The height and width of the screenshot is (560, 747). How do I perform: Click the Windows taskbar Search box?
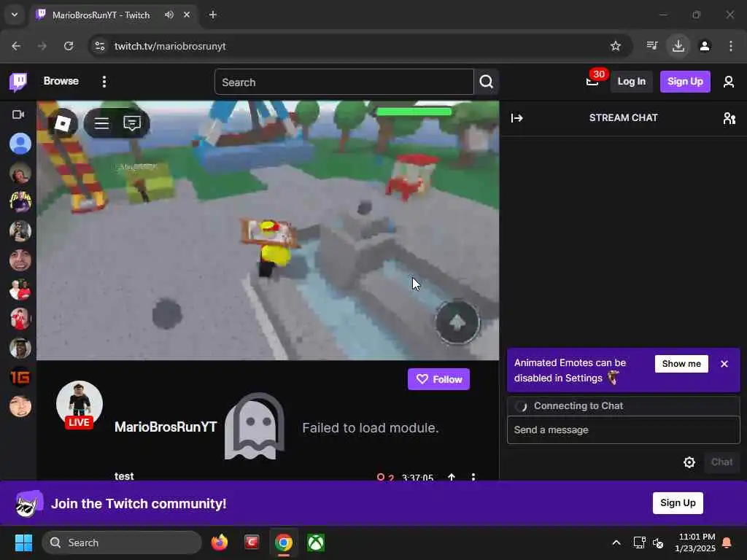tap(122, 542)
